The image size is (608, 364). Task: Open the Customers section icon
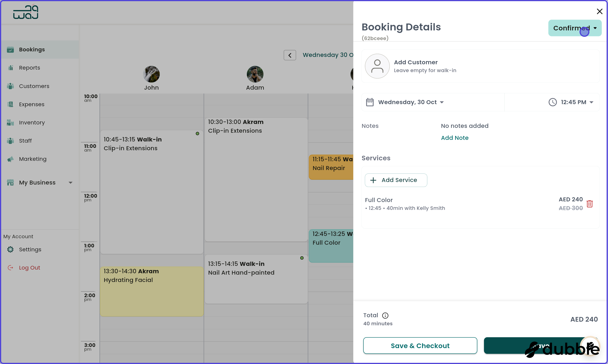tap(10, 86)
